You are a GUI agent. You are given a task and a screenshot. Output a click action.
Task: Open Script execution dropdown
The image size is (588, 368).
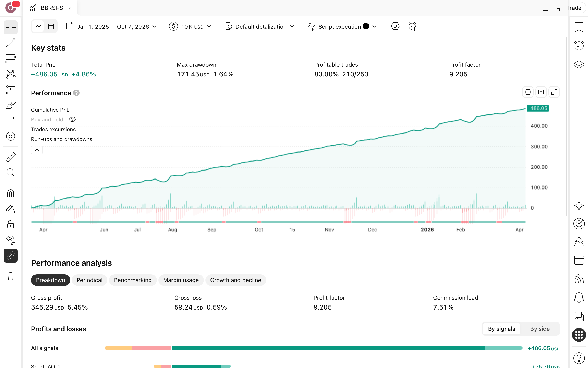pos(342,26)
